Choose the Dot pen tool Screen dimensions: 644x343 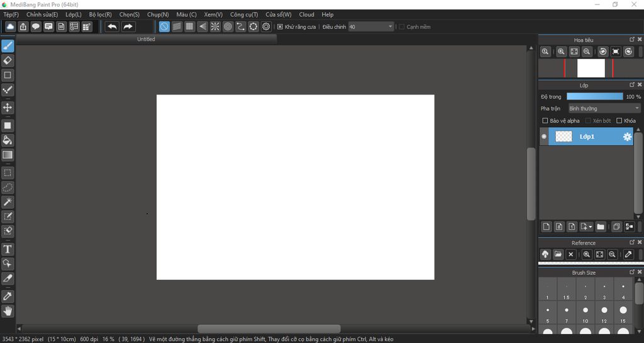pos(8,90)
